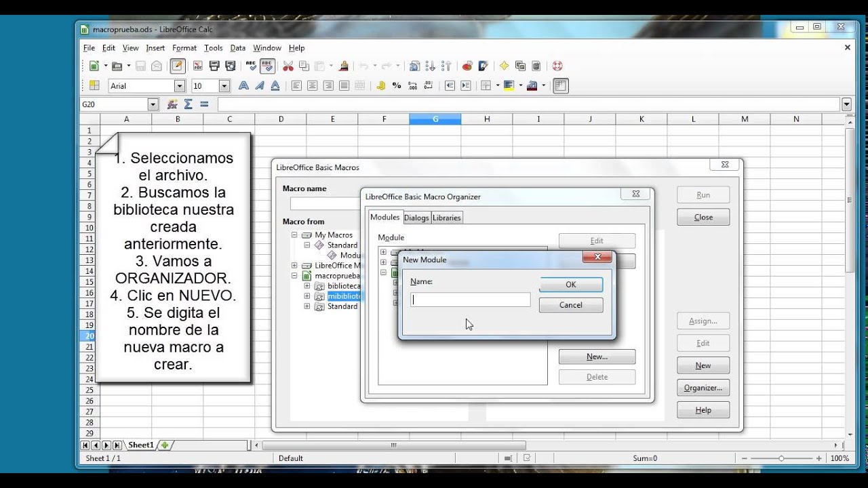Switch to the Libraries tab
This screenshot has width=868, height=488.
[447, 218]
